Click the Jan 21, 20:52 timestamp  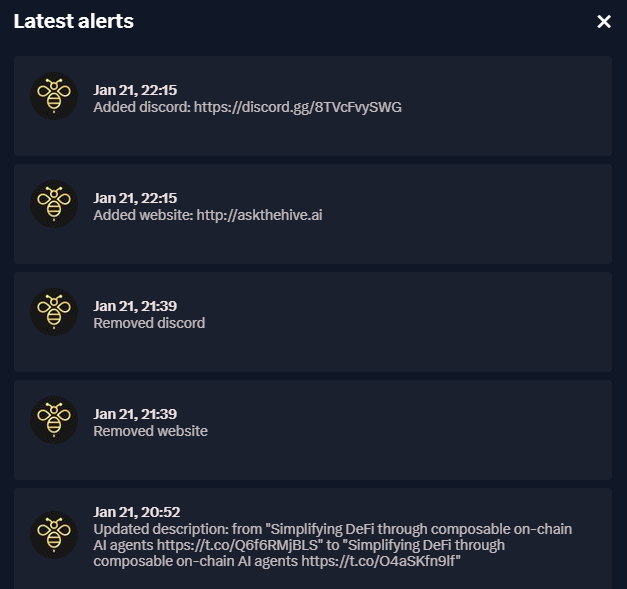tap(136, 512)
